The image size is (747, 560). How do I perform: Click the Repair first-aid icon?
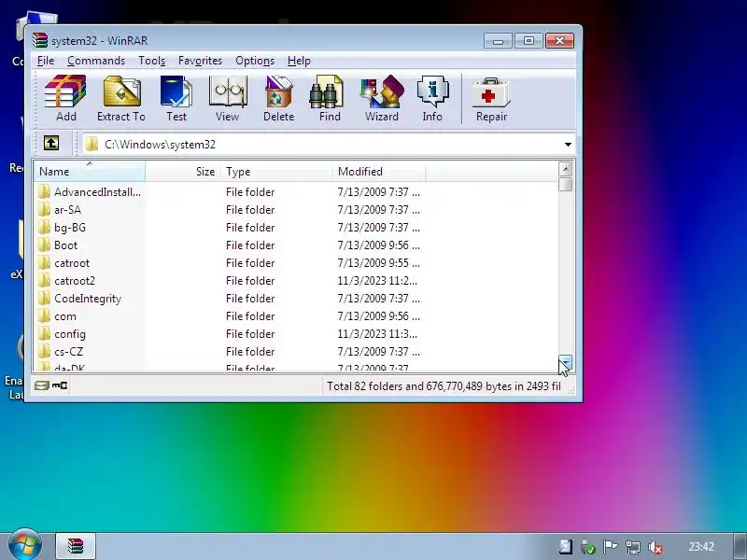492,91
